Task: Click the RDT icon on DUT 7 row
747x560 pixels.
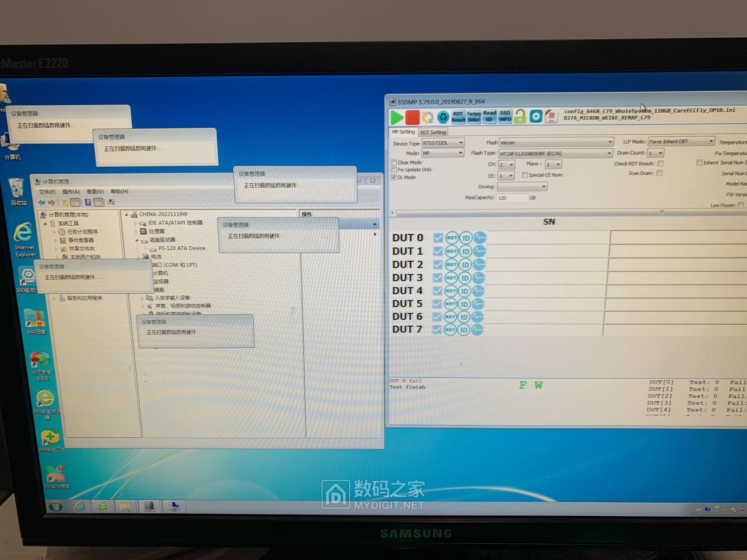Action: (x=450, y=330)
